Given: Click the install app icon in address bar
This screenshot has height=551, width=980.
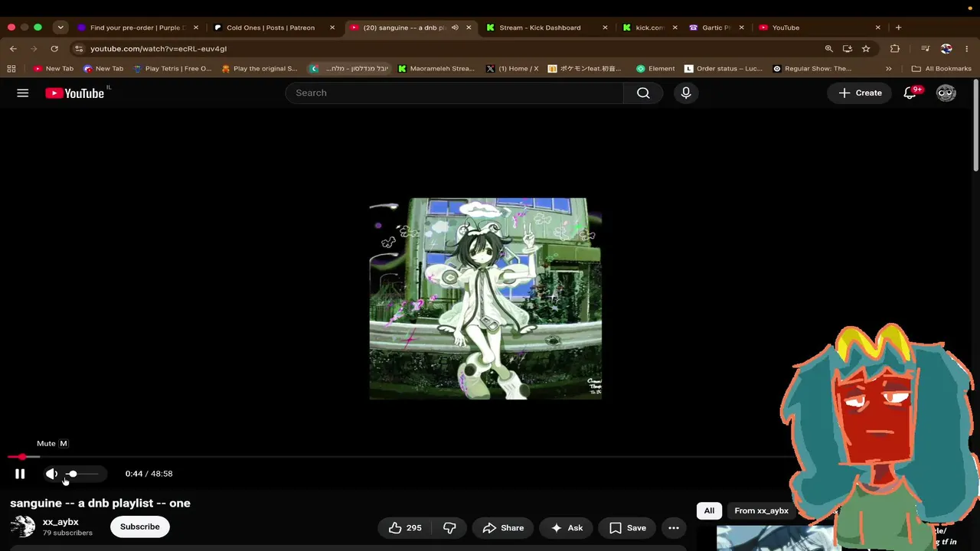Looking at the screenshot, I should click(x=848, y=48).
